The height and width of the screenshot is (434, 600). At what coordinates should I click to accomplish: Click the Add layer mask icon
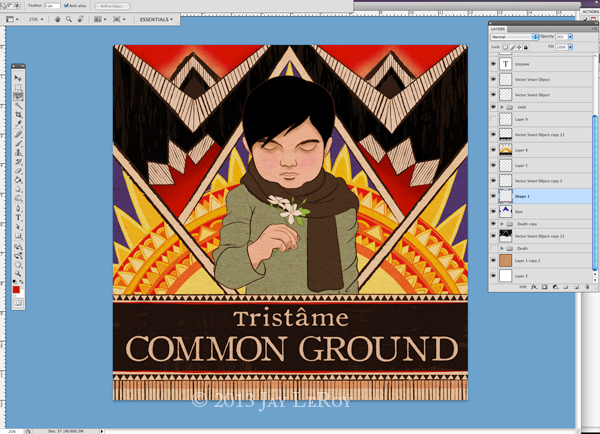click(x=545, y=287)
